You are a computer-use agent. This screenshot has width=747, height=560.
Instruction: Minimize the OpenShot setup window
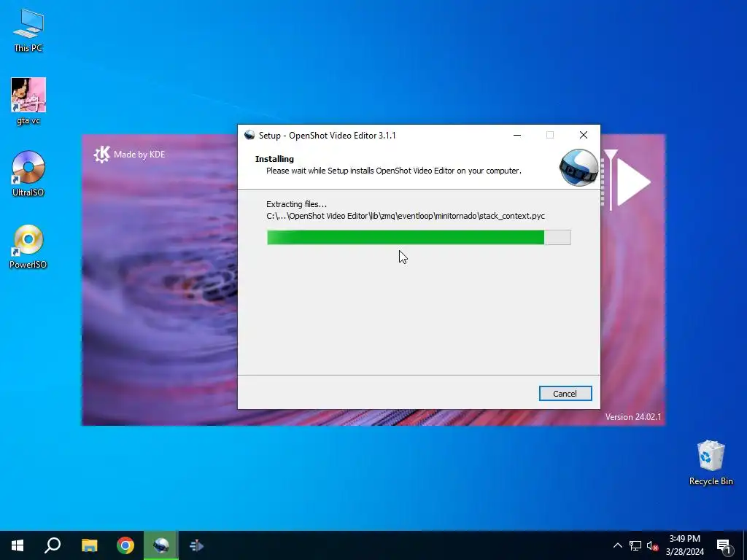point(517,135)
